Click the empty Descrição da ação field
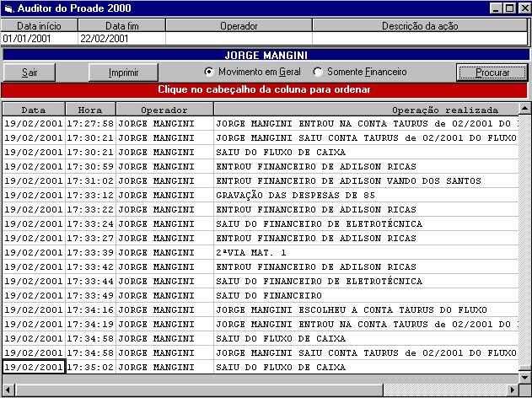 coord(419,38)
